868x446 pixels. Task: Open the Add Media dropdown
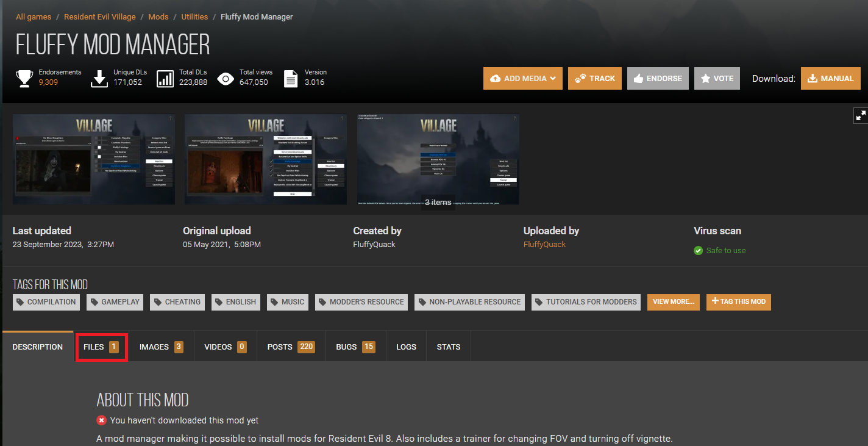click(x=522, y=79)
